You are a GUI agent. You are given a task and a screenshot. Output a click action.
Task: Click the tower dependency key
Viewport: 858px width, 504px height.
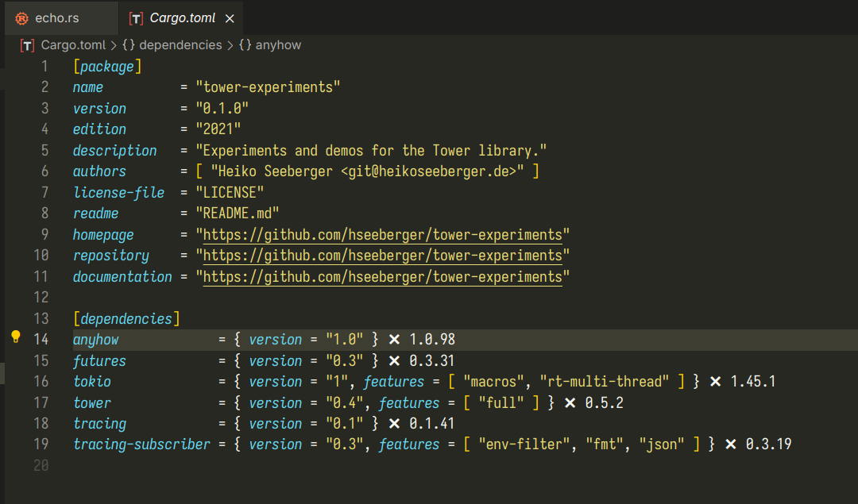pyautogui.click(x=92, y=403)
